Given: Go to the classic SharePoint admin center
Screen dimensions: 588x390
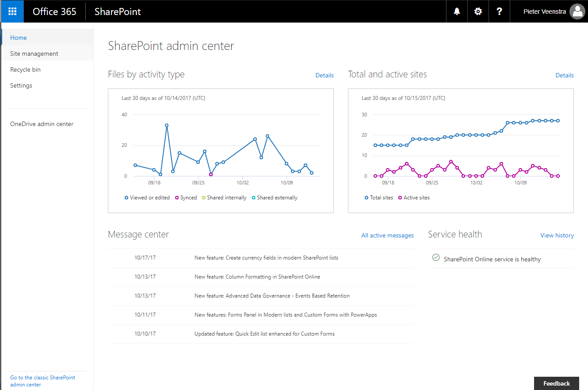Looking at the screenshot, I should [x=42, y=381].
